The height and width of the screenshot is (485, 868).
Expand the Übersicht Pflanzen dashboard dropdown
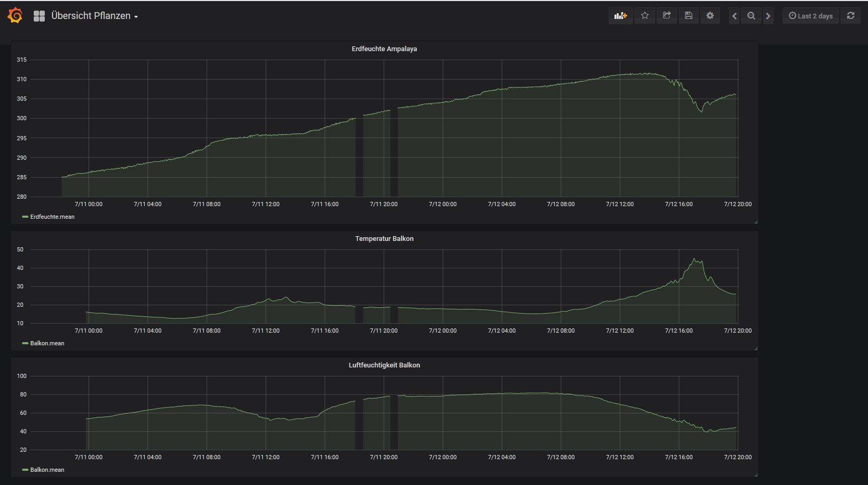tap(94, 16)
